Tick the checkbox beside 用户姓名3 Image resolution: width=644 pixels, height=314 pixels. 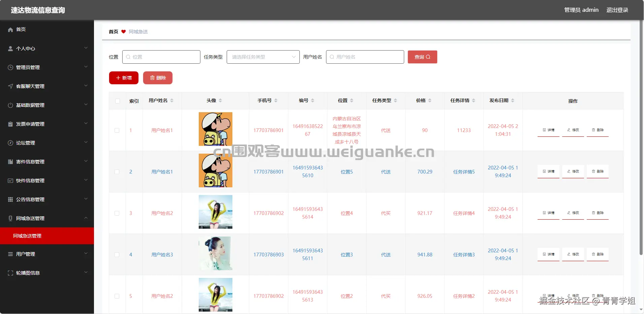point(117,255)
